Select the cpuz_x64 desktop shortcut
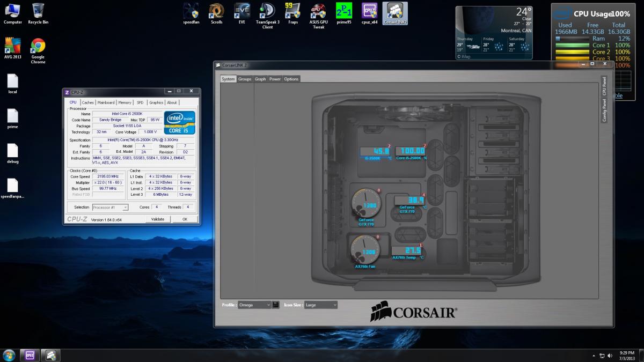Screen dimensions: 644x362 point(369,14)
